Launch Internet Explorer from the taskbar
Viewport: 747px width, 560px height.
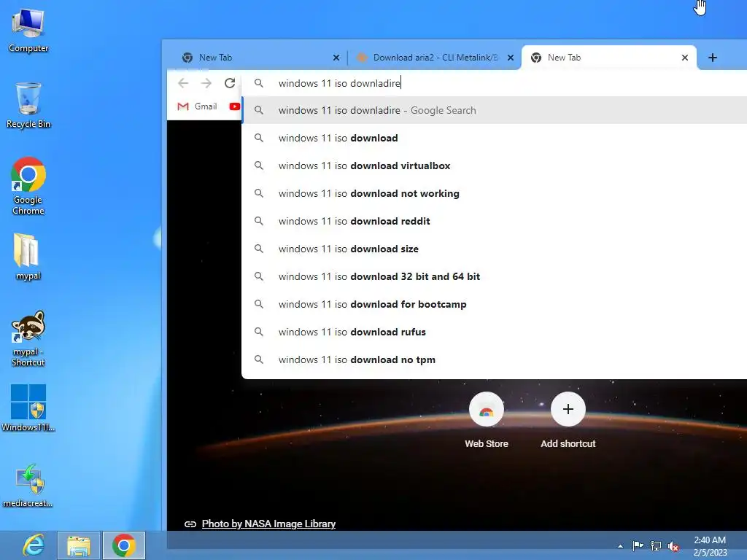point(34,545)
